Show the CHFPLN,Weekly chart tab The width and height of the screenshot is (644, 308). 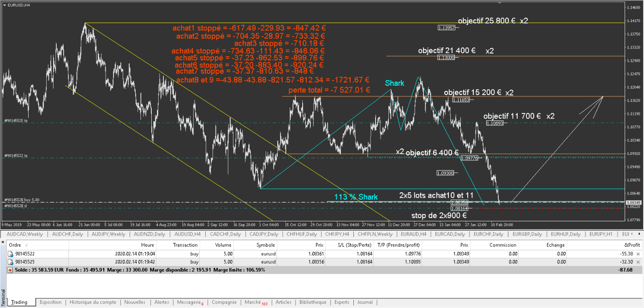[x=375, y=234]
